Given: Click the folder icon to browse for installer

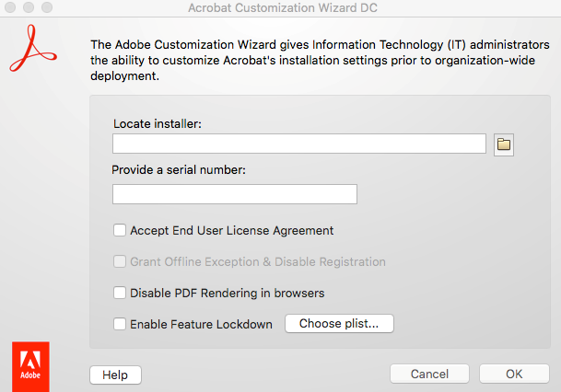Looking at the screenshot, I should click(x=504, y=144).
